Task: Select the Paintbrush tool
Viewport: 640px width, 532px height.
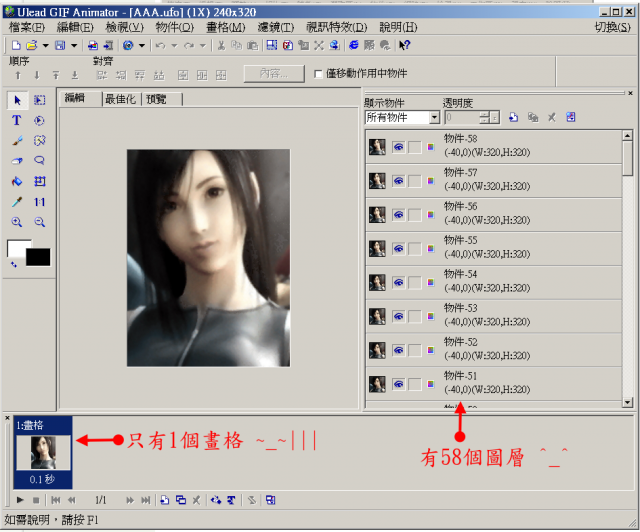Action: coord(17,140)
